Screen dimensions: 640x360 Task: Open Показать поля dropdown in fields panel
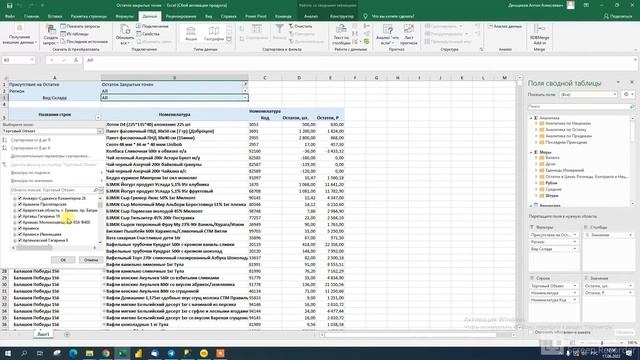pos(614,94)
